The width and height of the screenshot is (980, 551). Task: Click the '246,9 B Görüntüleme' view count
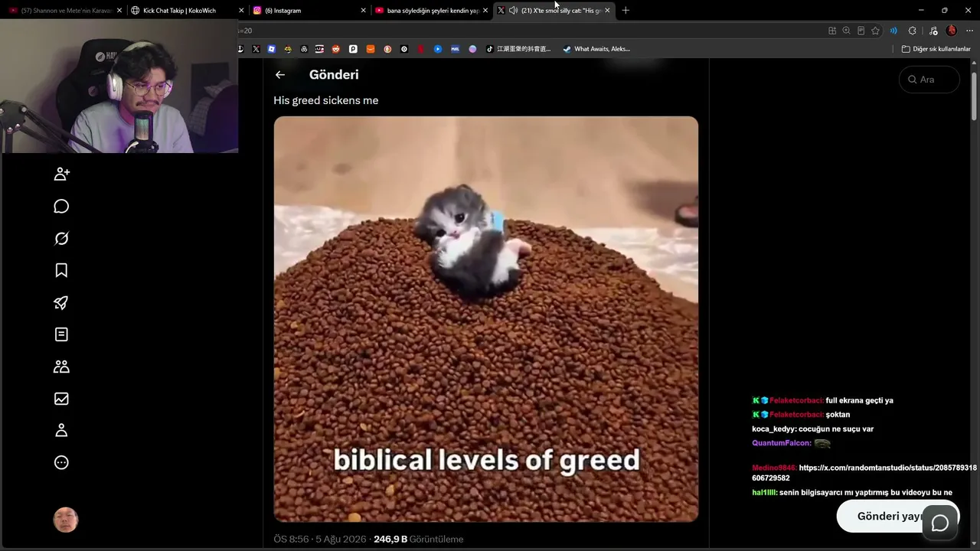[x=419, y=540]
